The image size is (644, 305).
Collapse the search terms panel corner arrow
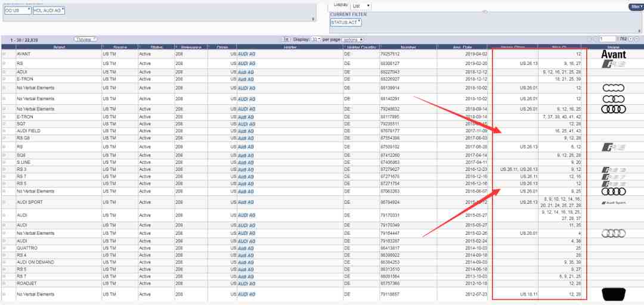point(314,18)
